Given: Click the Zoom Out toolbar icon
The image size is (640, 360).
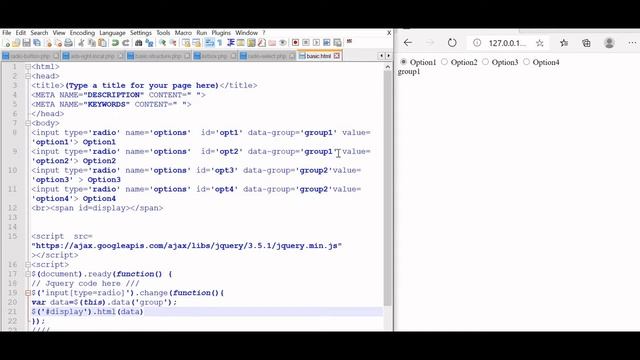Looking at the screenshot, I should click(x=173, y=42).
